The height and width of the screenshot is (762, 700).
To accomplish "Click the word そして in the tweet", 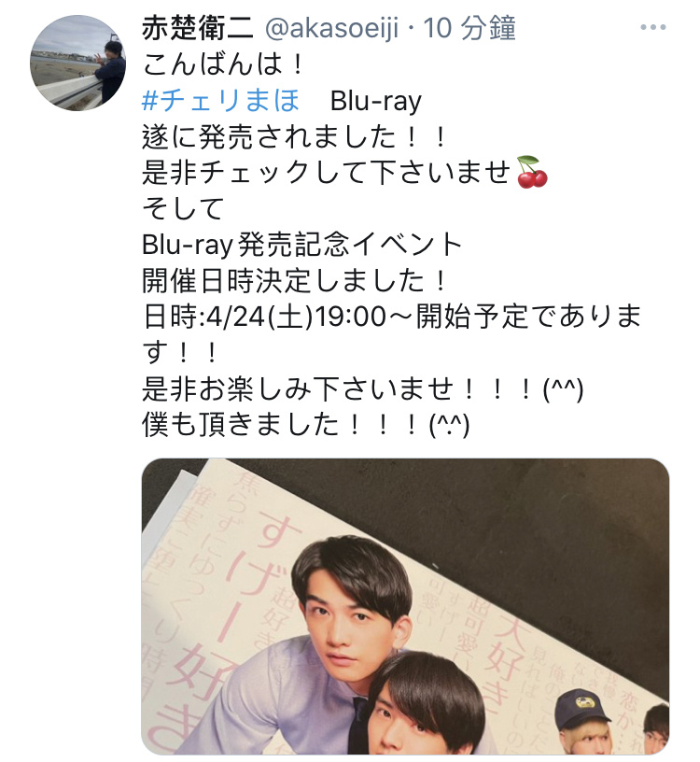I will tap(183, 208).
